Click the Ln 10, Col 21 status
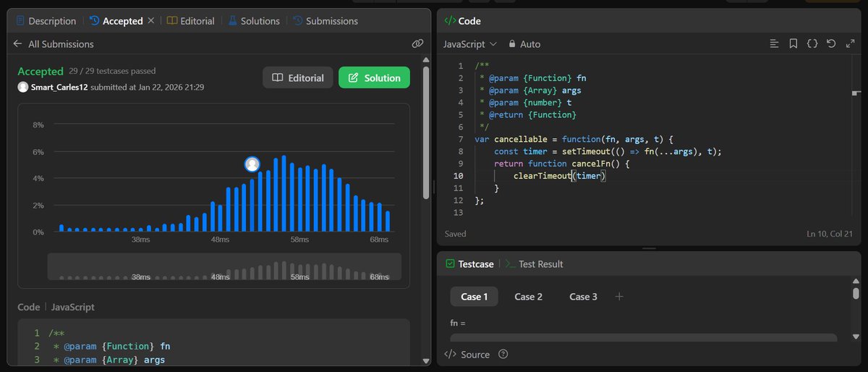Screen dimensions: 868x372 [x=830, y=234]
